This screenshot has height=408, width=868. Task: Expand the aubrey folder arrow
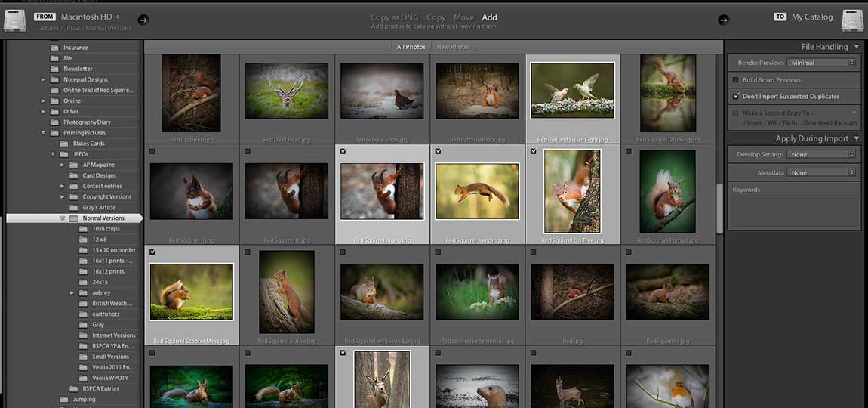click(72, 292)
